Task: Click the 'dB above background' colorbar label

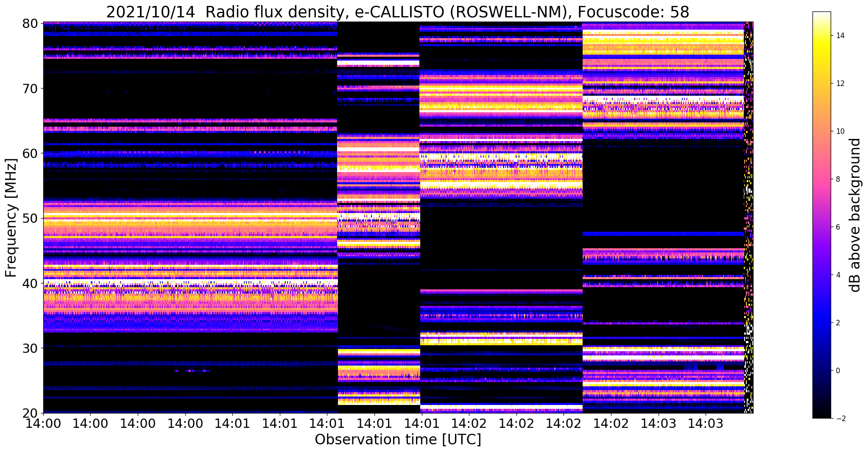Action: (x=856, y=215)
